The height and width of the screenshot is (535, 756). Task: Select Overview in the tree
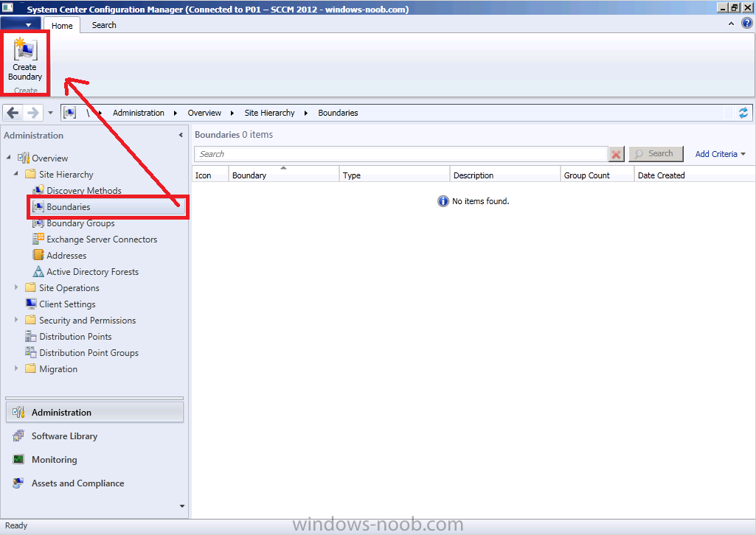(49, 158)
